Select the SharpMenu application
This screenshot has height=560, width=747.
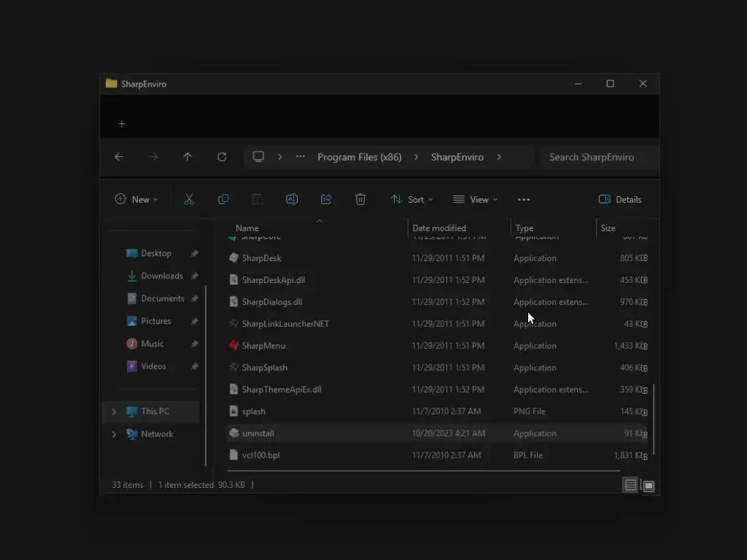point(438,346)
